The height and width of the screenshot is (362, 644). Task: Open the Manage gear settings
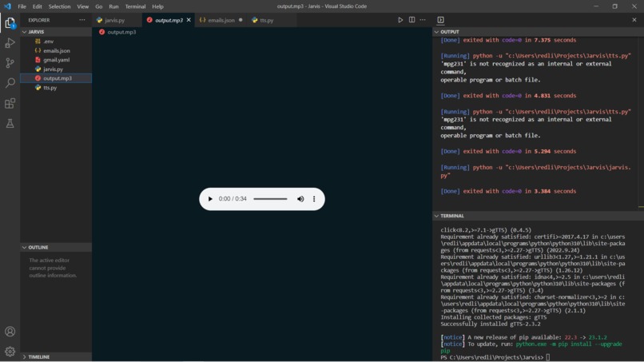[x=10, y=352]
